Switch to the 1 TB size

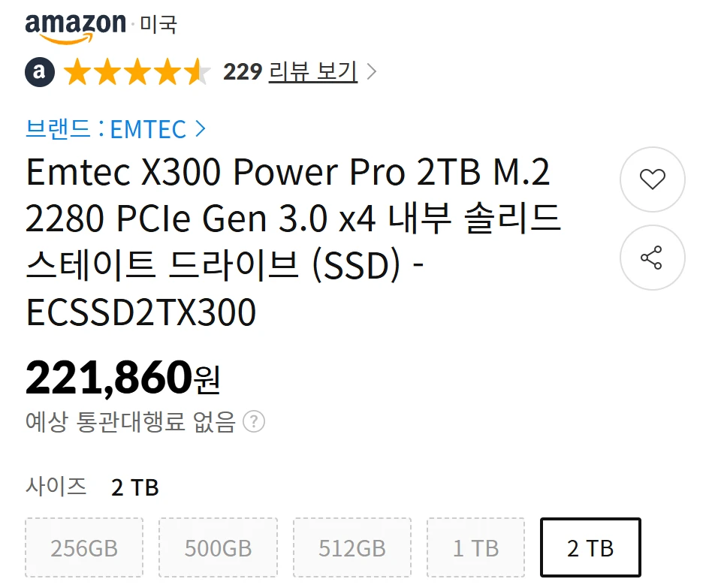pos(475,547)
